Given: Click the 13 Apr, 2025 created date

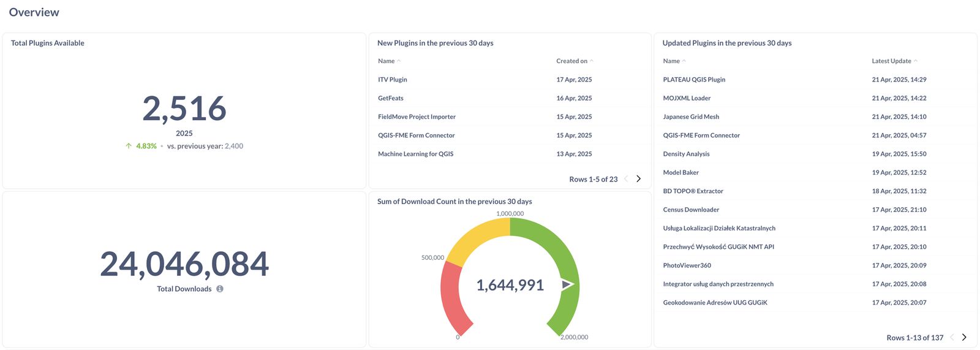Looking at the screenshot, I should [x=574, y=154].
